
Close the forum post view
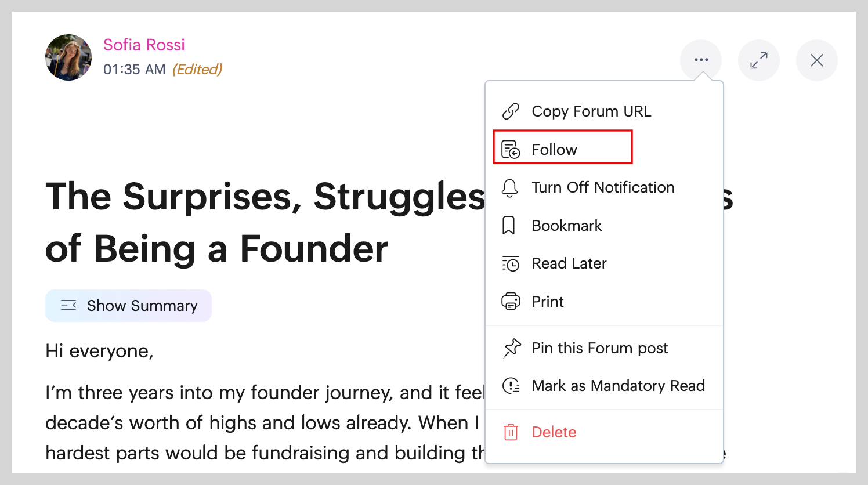tap(816, 60)
